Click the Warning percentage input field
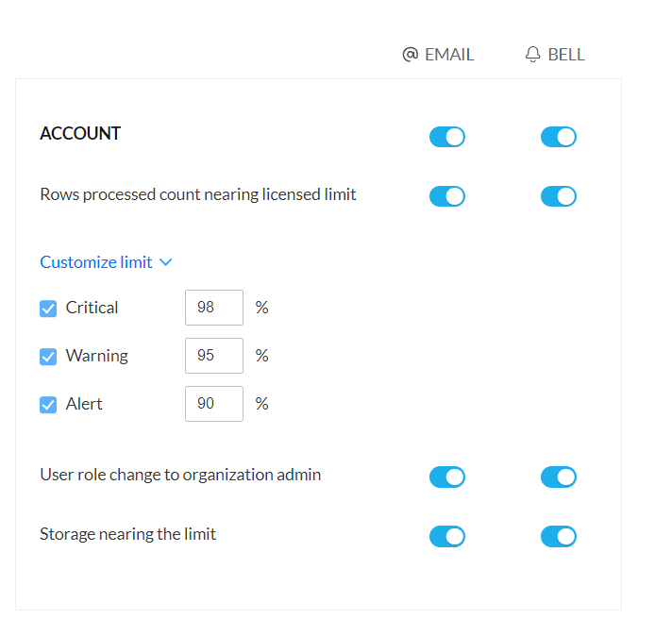 214,356
